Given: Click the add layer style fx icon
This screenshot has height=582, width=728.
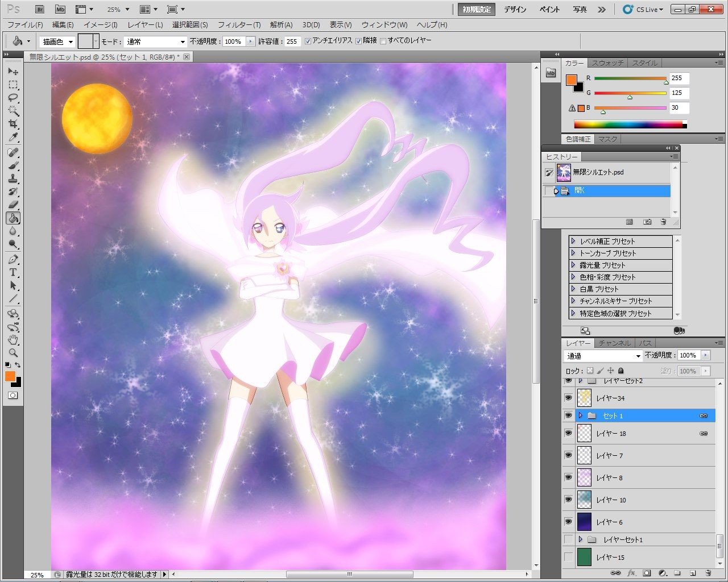Looking at the screenshot, I should (631, 573).
